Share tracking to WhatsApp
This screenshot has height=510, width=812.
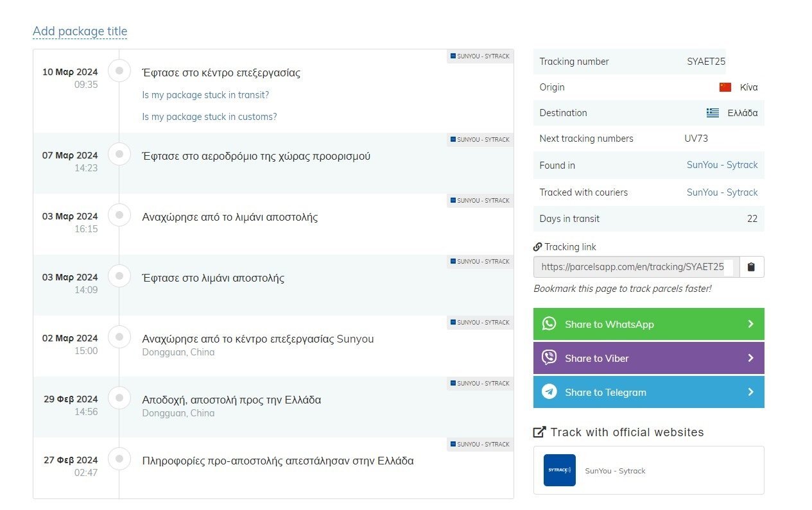coord(648,324)
